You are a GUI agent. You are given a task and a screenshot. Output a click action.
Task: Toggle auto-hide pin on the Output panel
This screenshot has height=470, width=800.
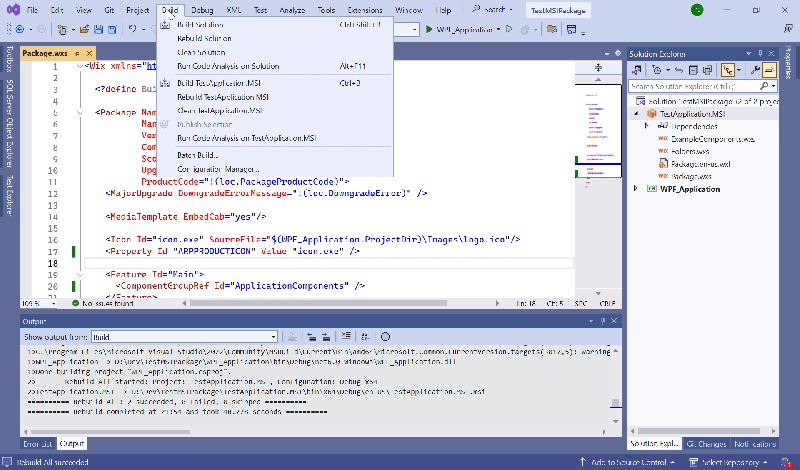[x=603, y=321]
